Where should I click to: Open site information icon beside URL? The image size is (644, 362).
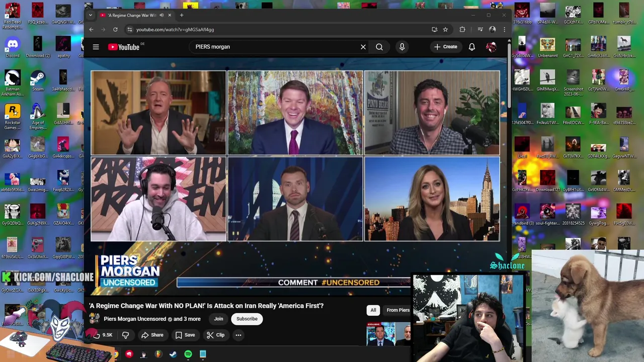click(129, 30)
